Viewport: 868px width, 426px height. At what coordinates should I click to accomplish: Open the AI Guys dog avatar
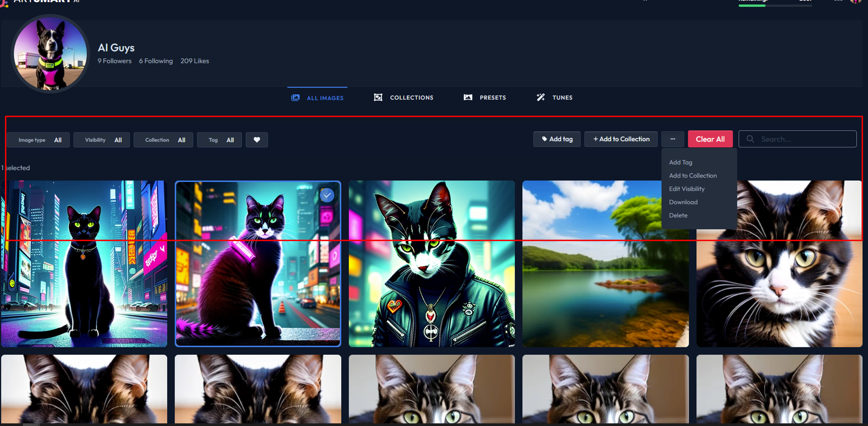pos(50,54)
